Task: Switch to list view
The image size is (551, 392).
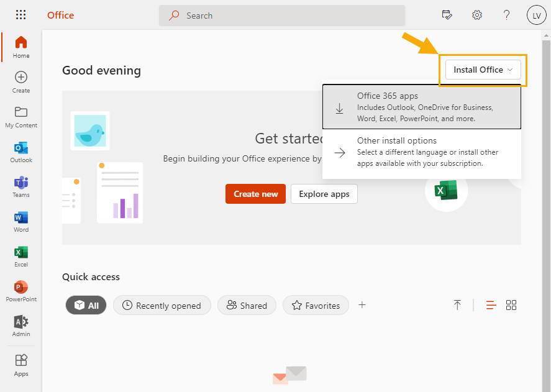Action: [x=491, y=305]
